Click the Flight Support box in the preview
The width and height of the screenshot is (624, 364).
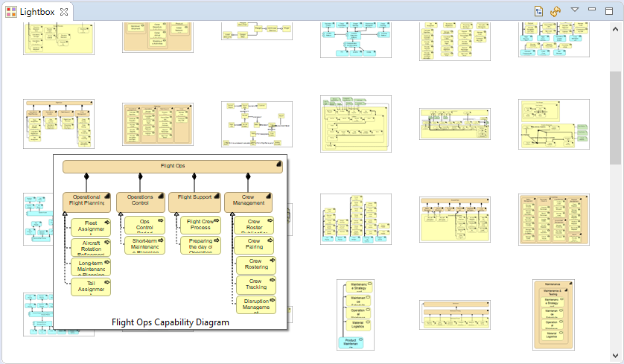tap(194, 202)
